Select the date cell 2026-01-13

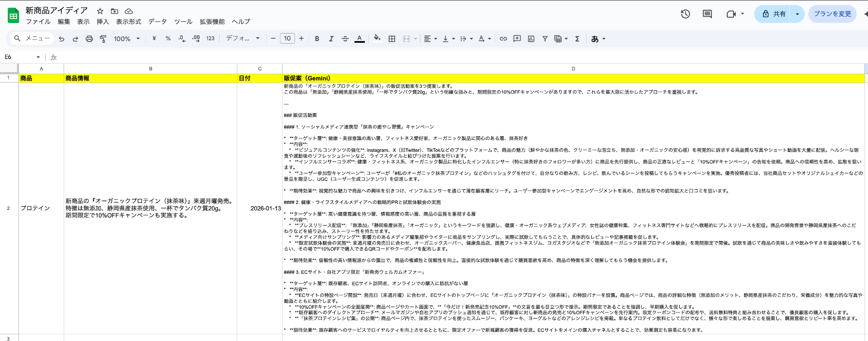click(260, 208)
